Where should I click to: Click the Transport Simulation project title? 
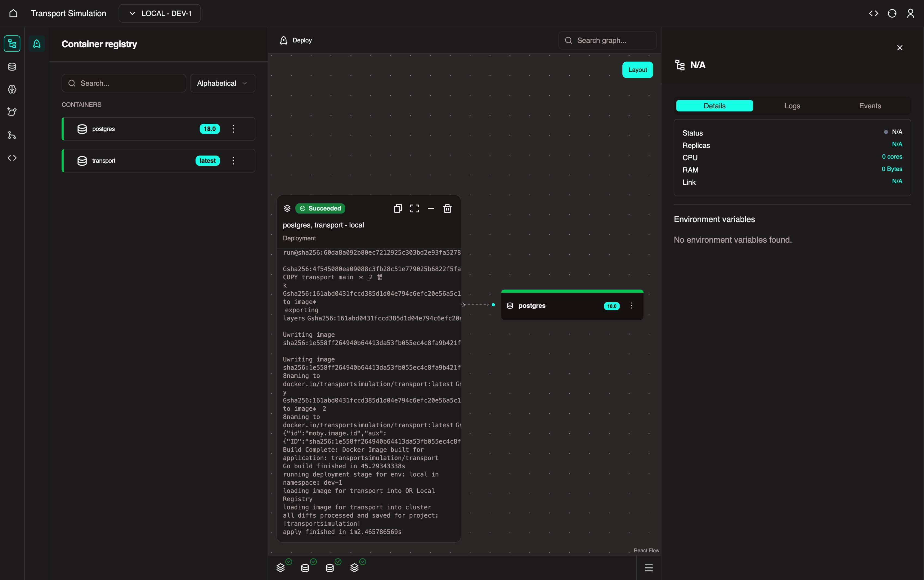68,13
